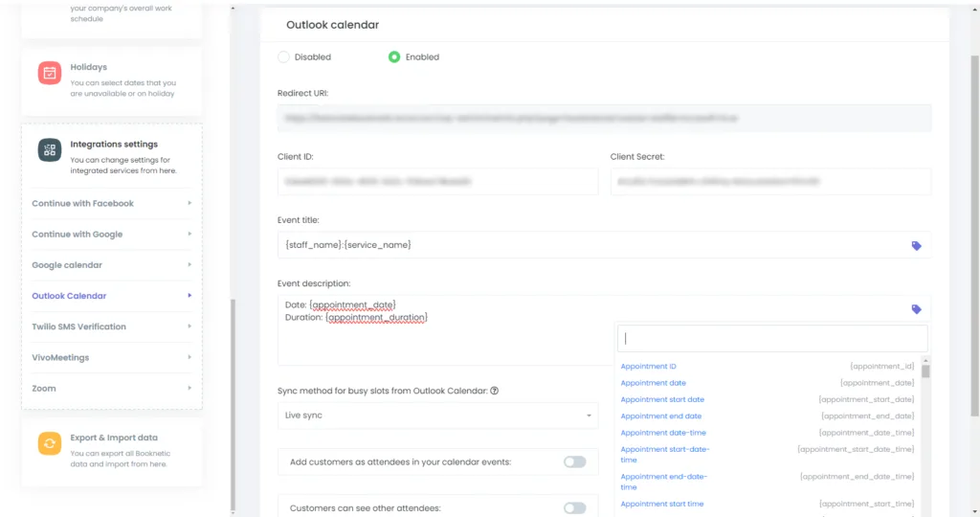Insert Appointment start-date-time keyword

click(665, 455)
